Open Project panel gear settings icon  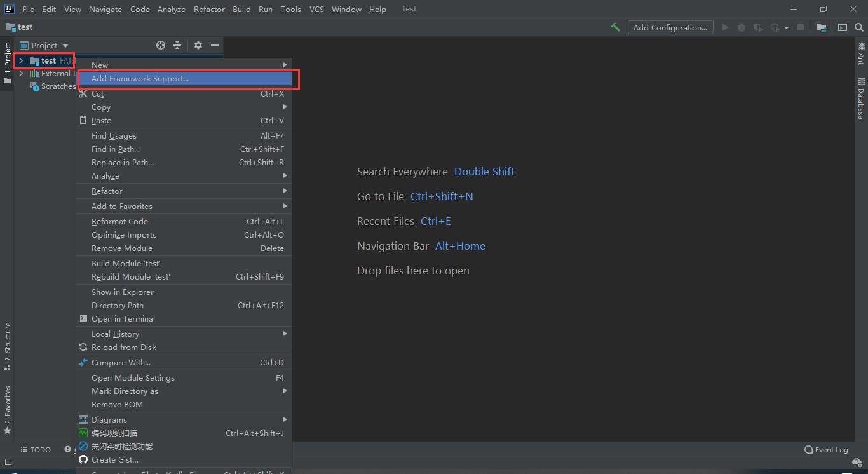pos(198,45)
